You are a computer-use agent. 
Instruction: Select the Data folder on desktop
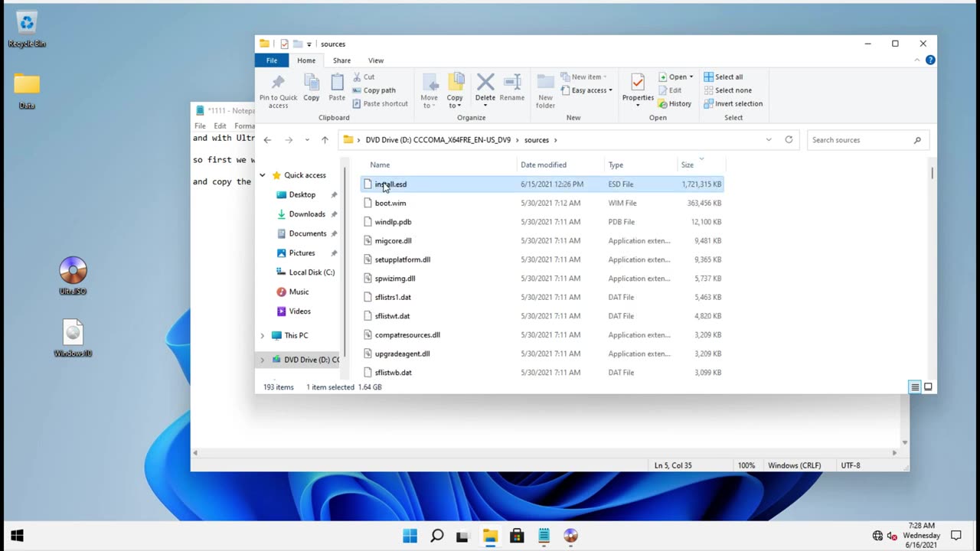coord(27,91)
